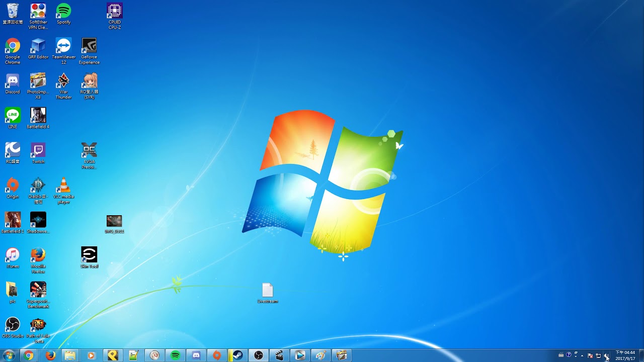Click the blue help question-mark tray icon

coord(569,355)
